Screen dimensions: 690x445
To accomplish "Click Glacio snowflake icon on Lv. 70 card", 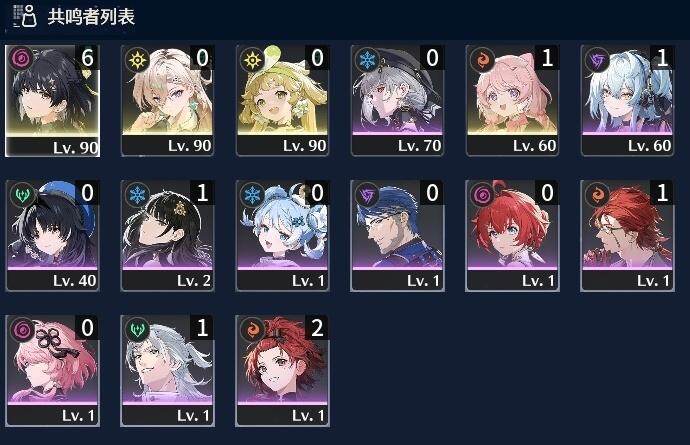I will pyautogui.click(x=367, y=59).
